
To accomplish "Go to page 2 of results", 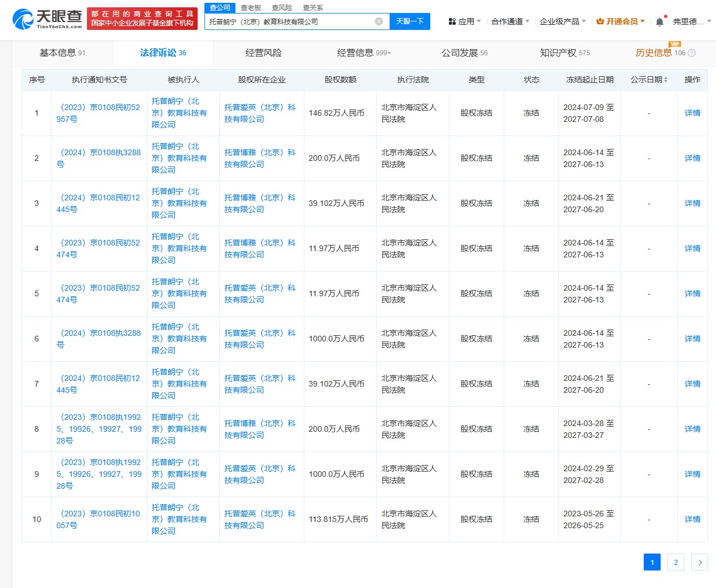I will [x=676, y=562].
